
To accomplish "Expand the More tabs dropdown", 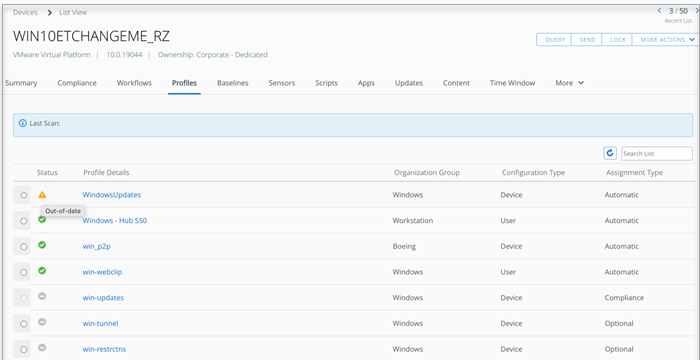I will click(570, 83).
